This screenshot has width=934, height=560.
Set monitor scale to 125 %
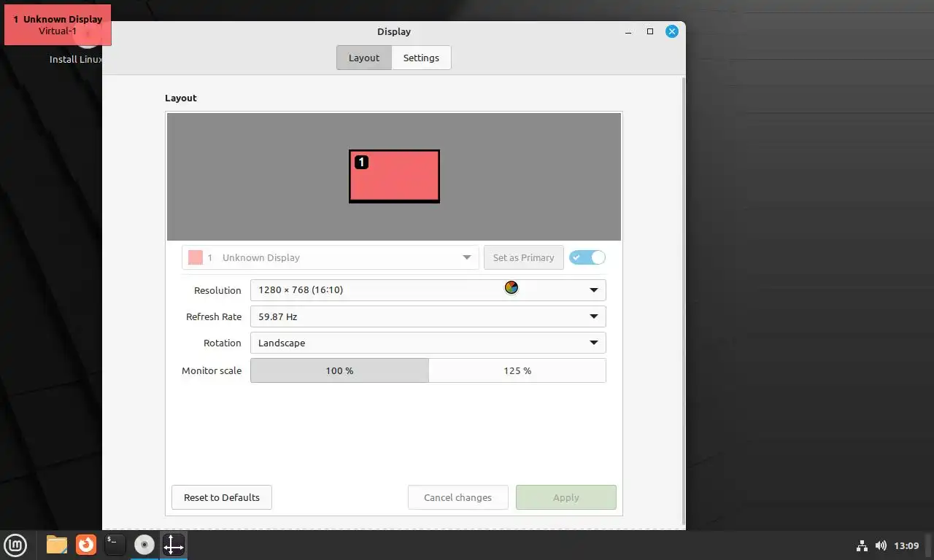(x=517, y=370)
